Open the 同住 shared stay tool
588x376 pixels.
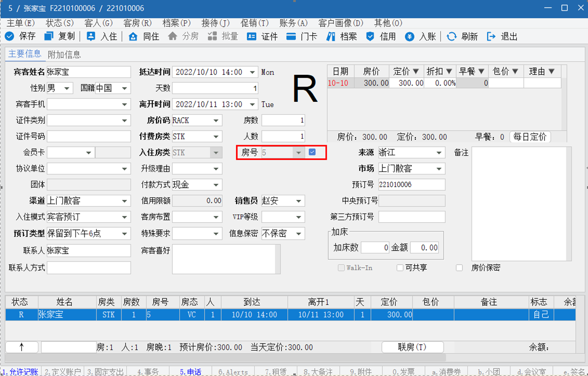(x=133, y=36)
